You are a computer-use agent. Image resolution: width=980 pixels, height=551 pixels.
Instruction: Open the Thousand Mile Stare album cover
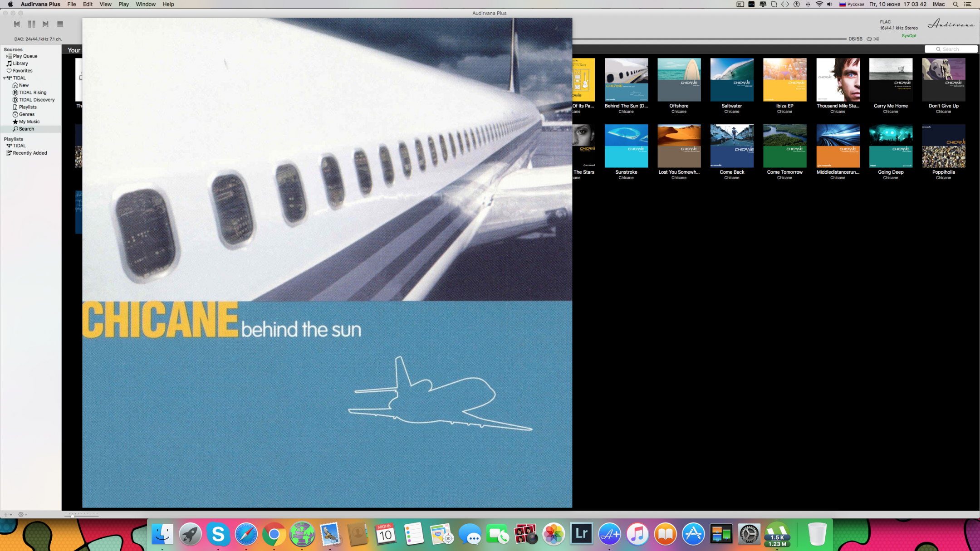pyautogui.click(x=838, y=79)
